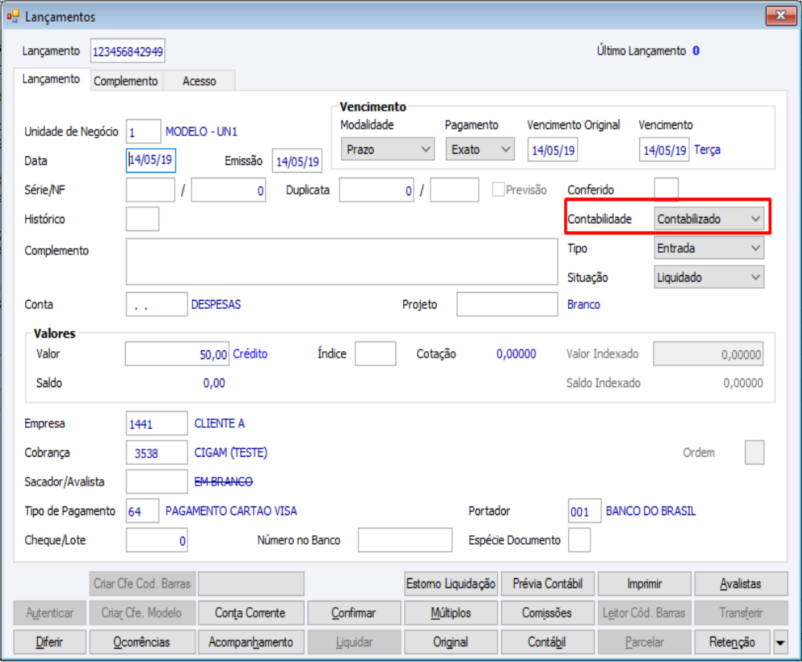The image size is (802, 662).
Task: Click the Duplicata number field
Action: [376, 190]
